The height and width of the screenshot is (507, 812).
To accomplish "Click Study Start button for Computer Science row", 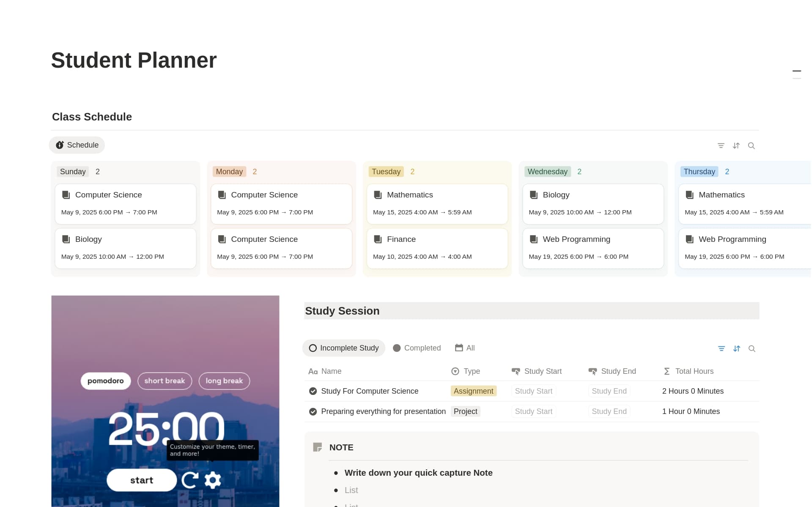I will click(533, 391).
